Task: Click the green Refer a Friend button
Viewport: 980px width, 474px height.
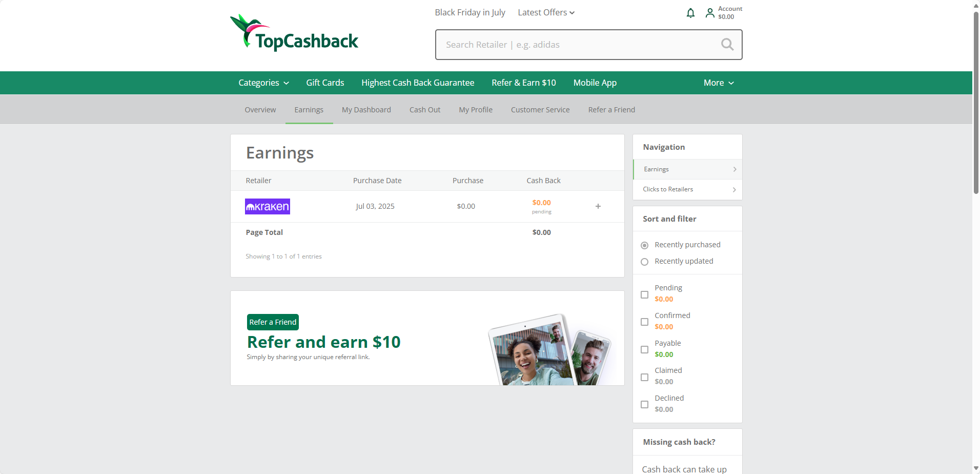Action: click(x=273, y=322)
